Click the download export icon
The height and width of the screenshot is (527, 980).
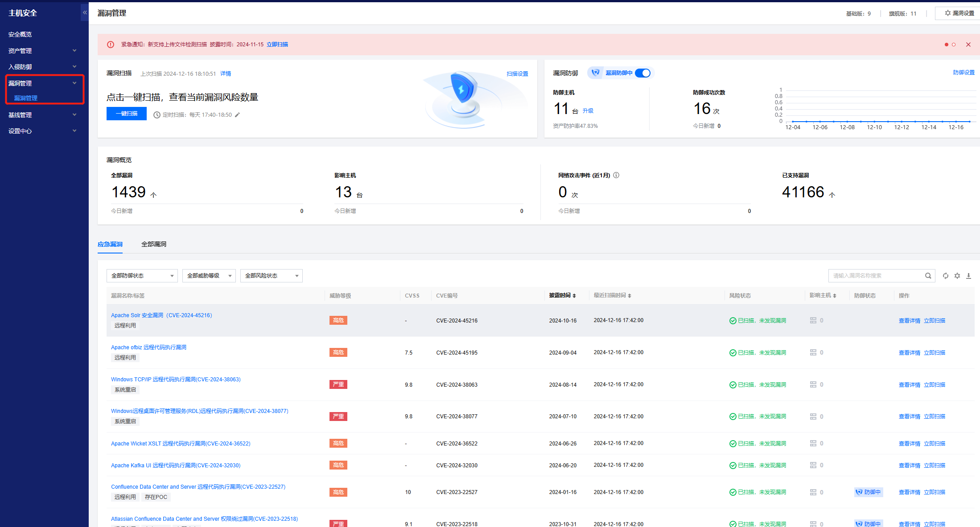968,276
